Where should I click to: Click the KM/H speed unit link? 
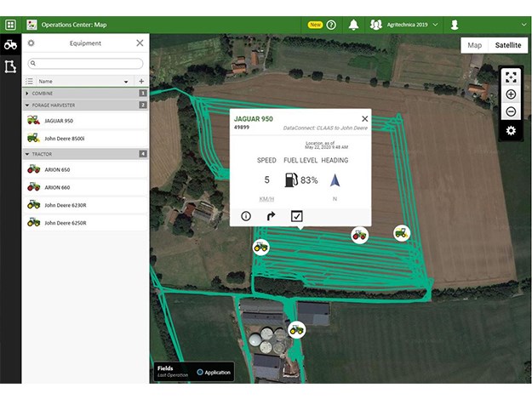pyautogui.click(x=266, y=199)
